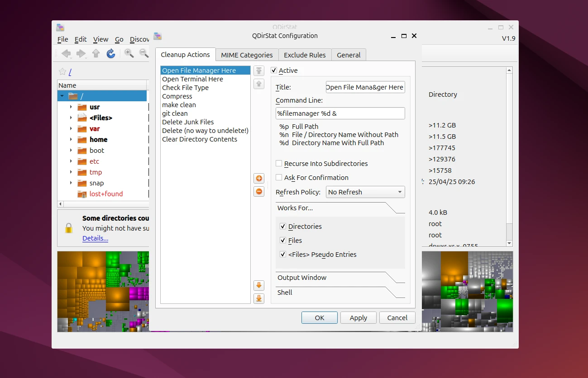Click the go-up arrow in QDirStat toolbar
The height and width of the screenshot is (378, 588).
[x=96, y=53]
